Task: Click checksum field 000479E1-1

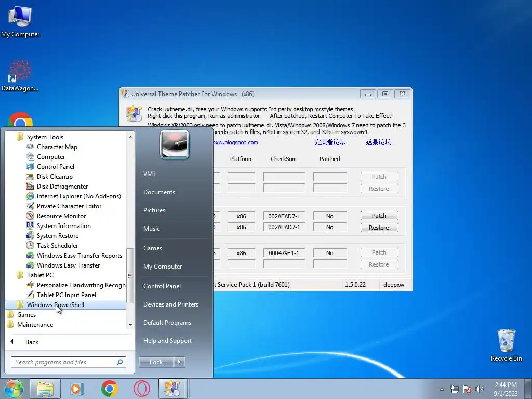Action: coord(284,253)
